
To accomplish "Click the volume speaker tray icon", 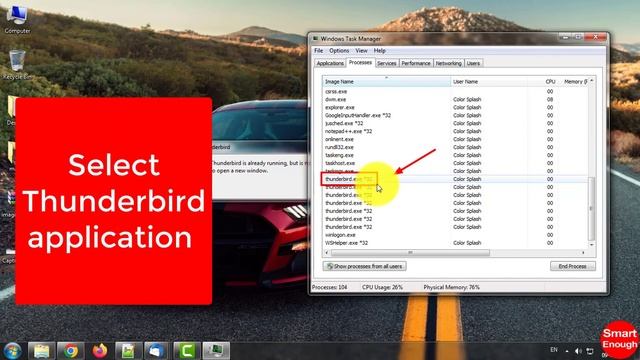I will coord(578,351).
